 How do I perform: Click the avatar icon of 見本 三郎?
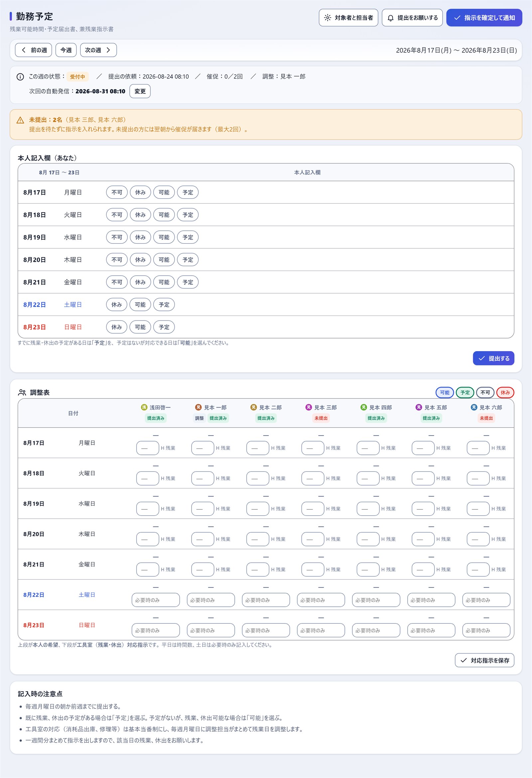(308, 407)
